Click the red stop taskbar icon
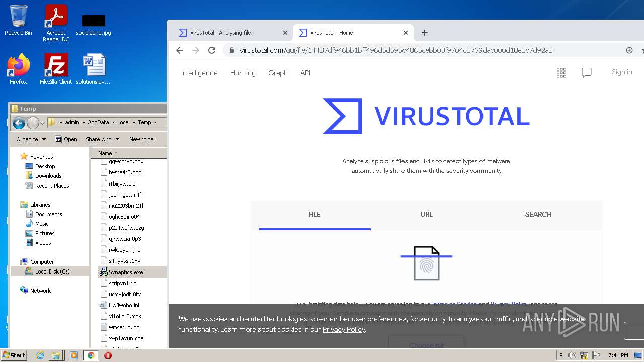The height and width of the screenshot is (362, 644). coord(108,355)
